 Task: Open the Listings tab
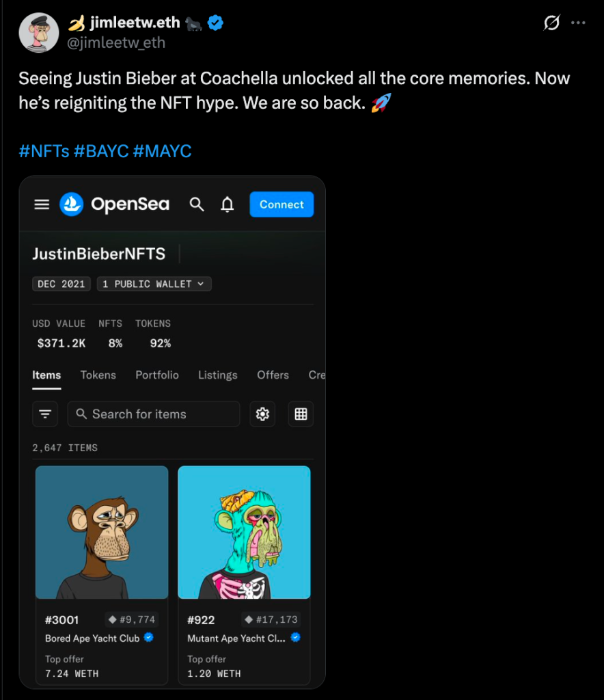click(218, 375)
